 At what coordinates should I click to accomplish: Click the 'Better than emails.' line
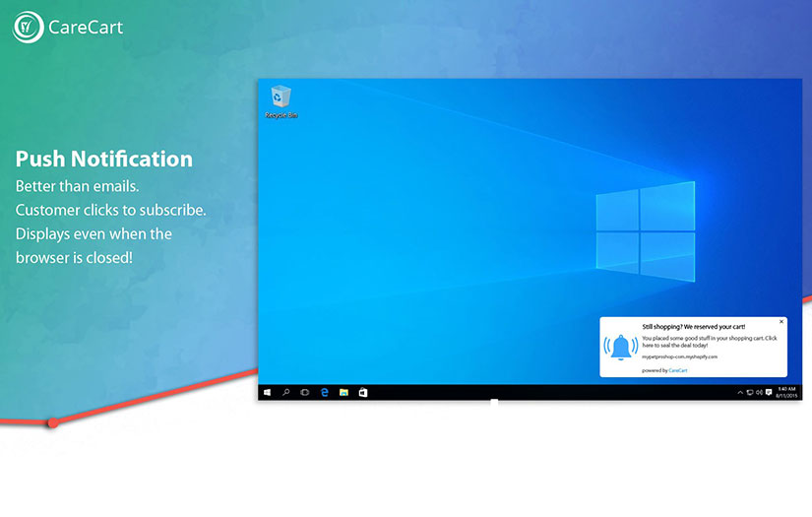pyautogui.click(x=77, y=186)
